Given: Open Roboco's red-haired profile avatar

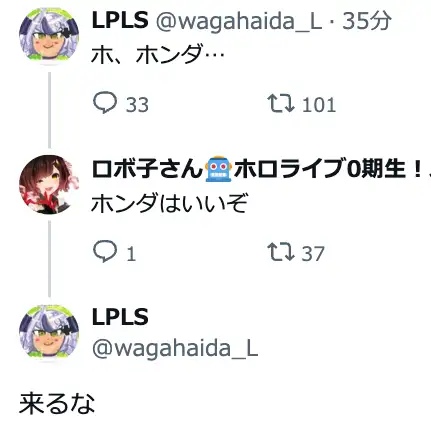Looking at the screenshot, I should (49, 184).
